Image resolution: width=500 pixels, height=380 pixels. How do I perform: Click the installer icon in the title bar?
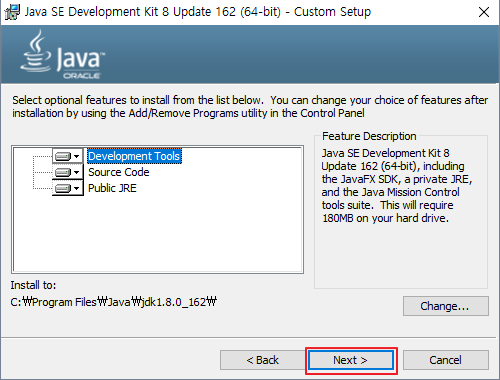click(12, 12)
